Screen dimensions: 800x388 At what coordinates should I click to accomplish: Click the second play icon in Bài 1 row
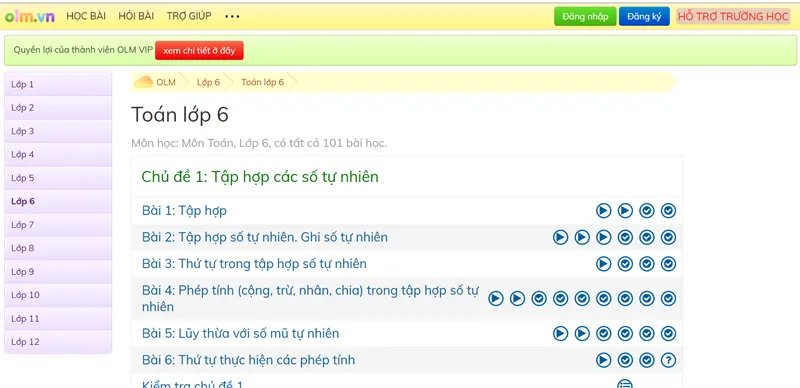click(x=625, y=210)
